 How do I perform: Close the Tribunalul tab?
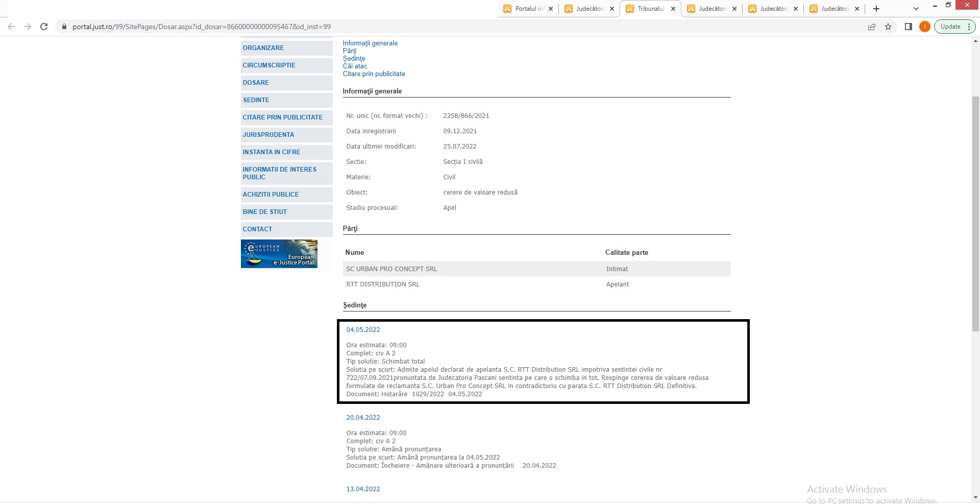coord(673,9)
